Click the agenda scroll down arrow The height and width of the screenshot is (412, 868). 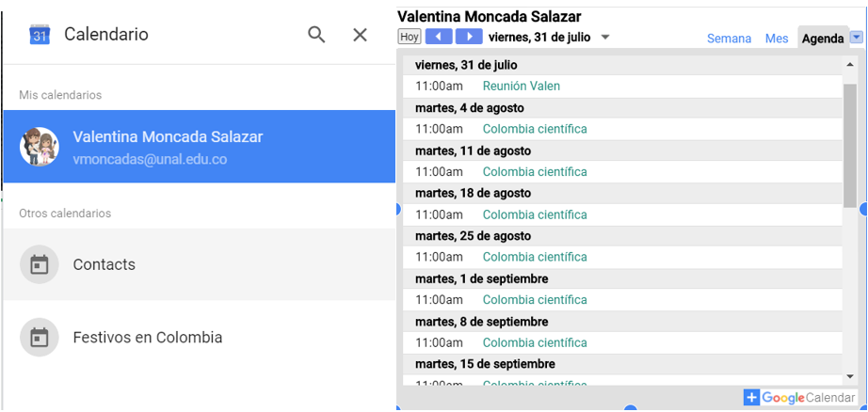[x=850, y=376]
